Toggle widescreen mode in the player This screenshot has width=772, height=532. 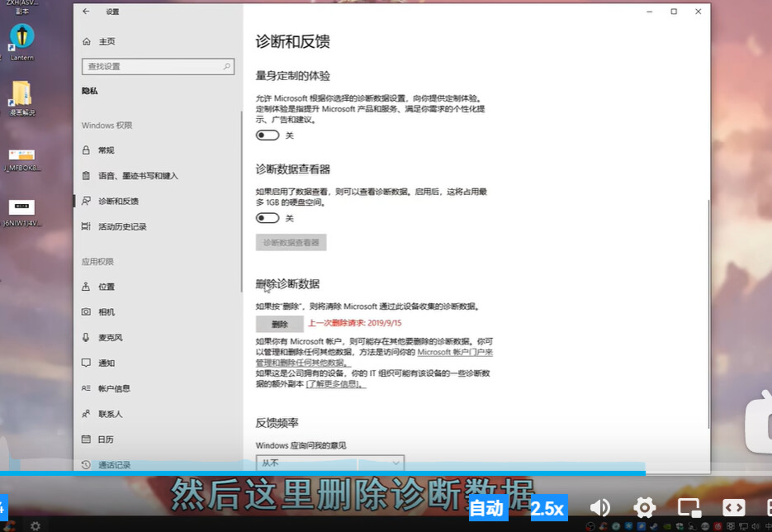point(734,508)
